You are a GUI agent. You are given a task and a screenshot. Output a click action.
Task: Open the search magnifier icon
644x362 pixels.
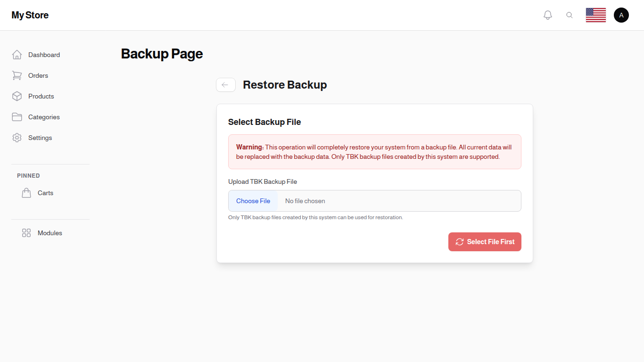click(x=570, y=15)
